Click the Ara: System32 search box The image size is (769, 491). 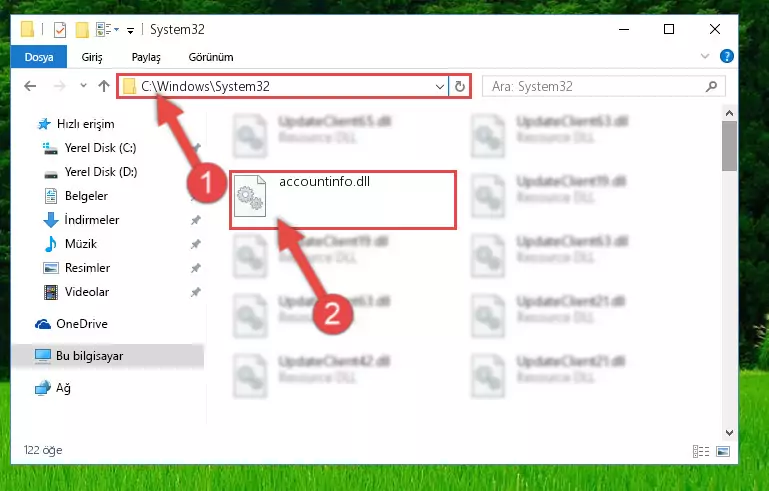(x=603, y=86)
